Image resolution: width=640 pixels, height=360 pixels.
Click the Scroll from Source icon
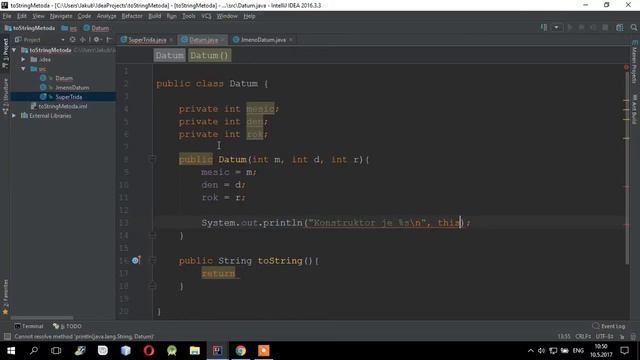[x=73, y=40]
